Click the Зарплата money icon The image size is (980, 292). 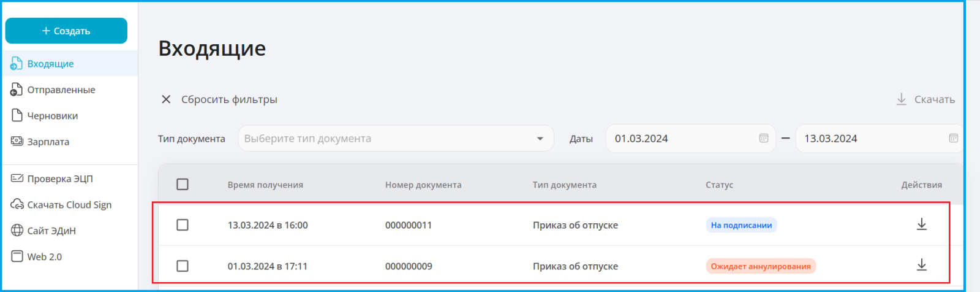pos(17,141)
